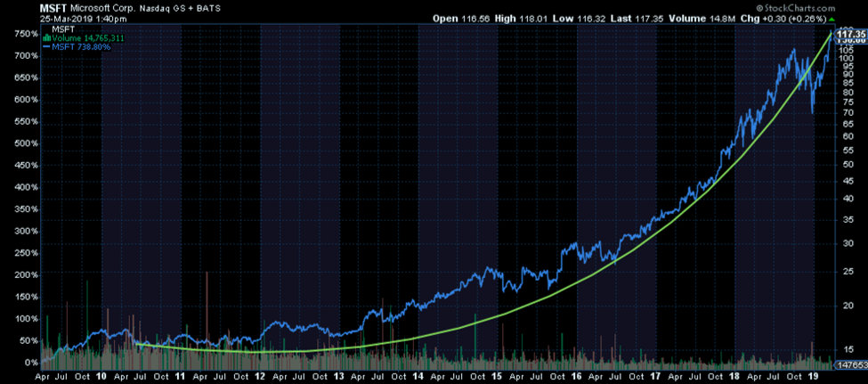The image size is (868, 384).
Task: Click year 14 on the time axis
Action: pyautogui.click(x=418, y=376)
